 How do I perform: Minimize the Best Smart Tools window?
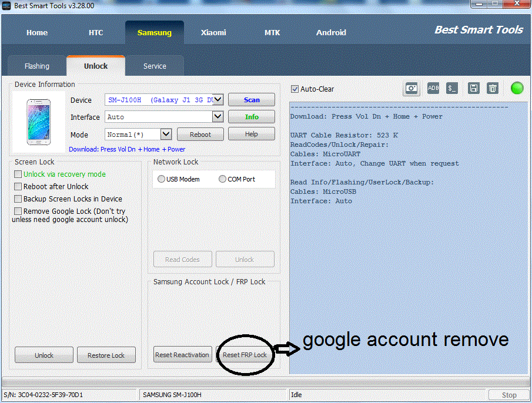point(479,4)
